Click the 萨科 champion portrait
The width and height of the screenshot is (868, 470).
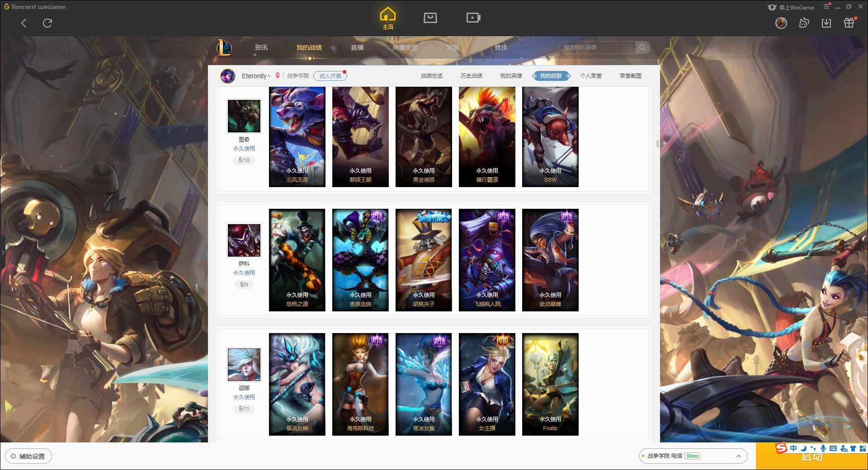click(244, 240)
